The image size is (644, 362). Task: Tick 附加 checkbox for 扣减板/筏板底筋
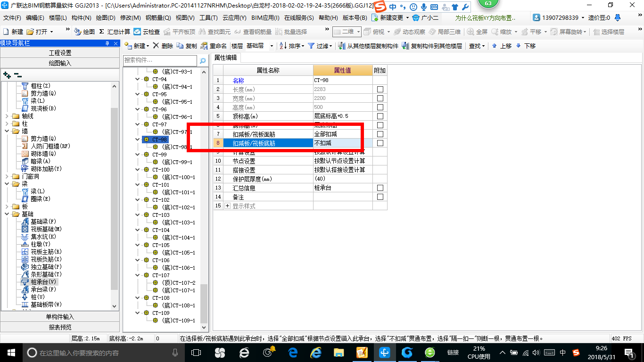point(380,143)
